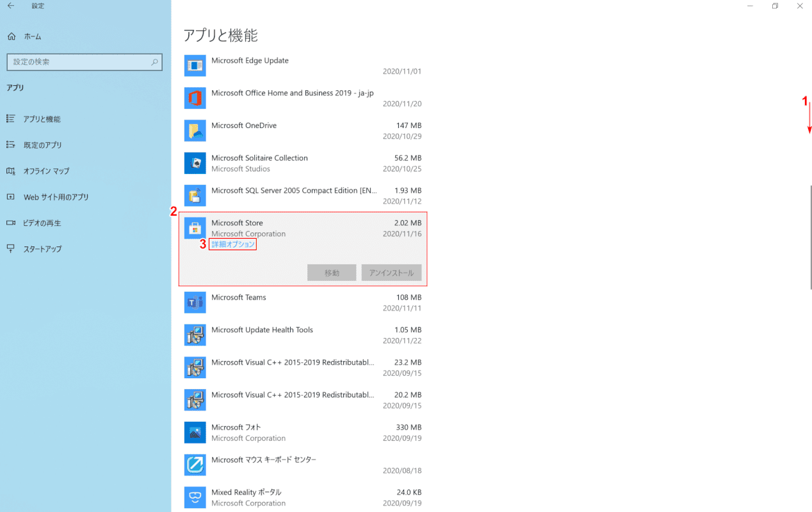Click the Microsoft Update Health Tools icon
812x512 pixels.
coord(195,335)
